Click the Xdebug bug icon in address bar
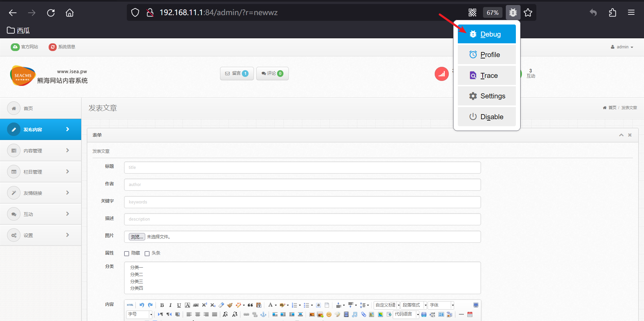The width and height of the screenshot is (644, 321). [x=513, y=13]
